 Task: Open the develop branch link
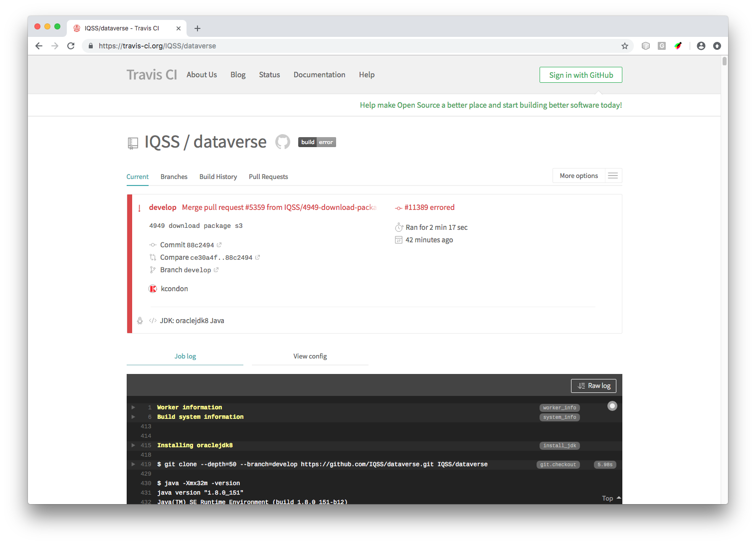click(x=163, y=207)
